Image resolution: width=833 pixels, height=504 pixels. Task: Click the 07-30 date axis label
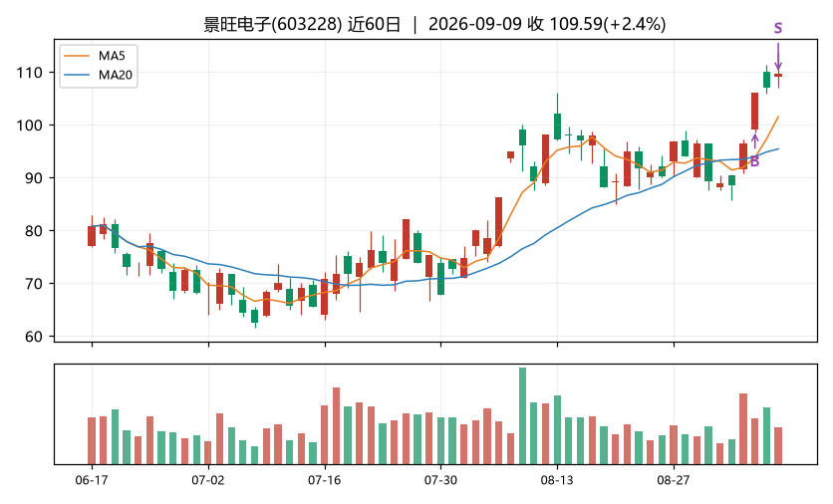point(440,481)
